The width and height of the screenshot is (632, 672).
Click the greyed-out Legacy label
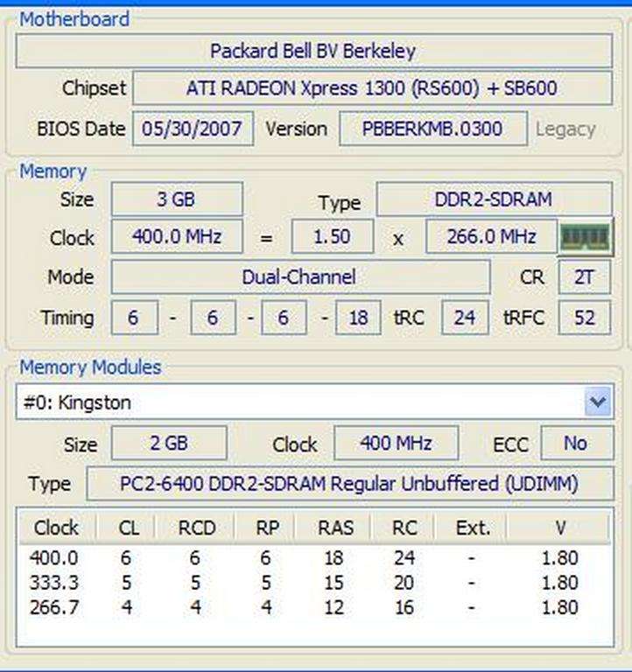point(565,129)
